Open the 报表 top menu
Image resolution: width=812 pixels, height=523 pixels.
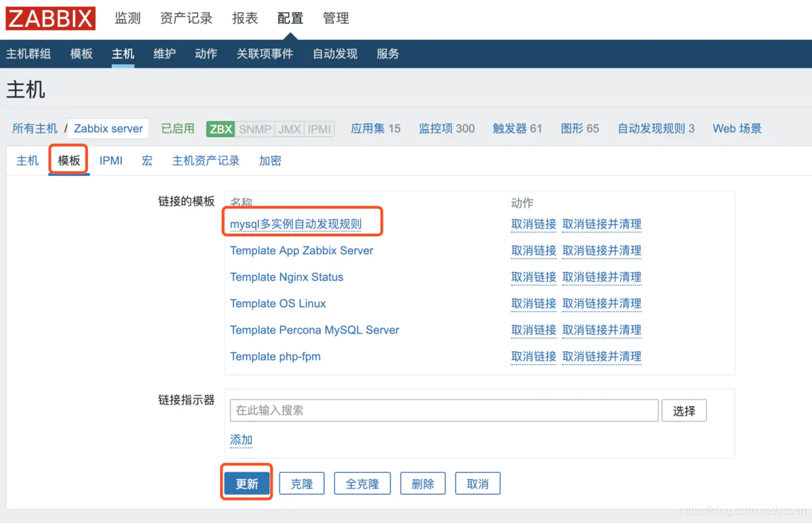click(245, 19)
